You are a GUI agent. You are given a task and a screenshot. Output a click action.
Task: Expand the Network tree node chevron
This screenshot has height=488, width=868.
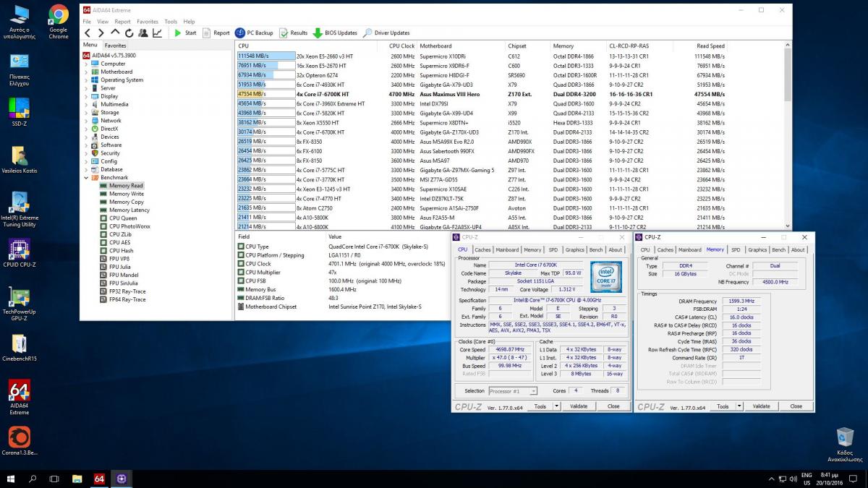coord(86,121)
